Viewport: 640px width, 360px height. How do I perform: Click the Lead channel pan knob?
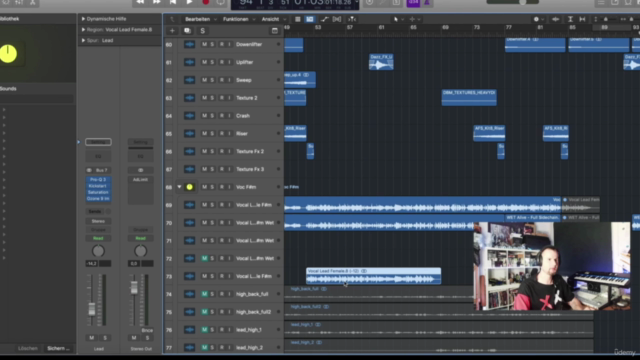coord(98,251)
